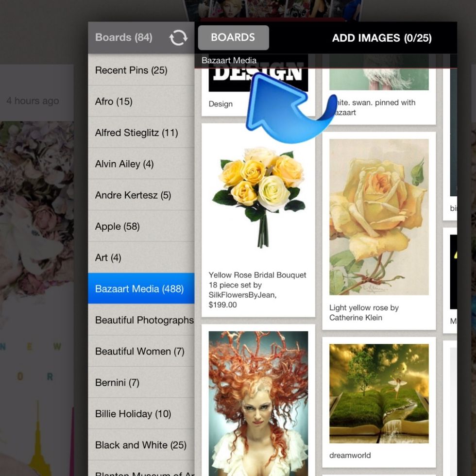The height and width of the screenshot is (476, 476).
Task: Select the Billie Holiday (10) board
Action: pyautogui.click(x=141, y=414)
